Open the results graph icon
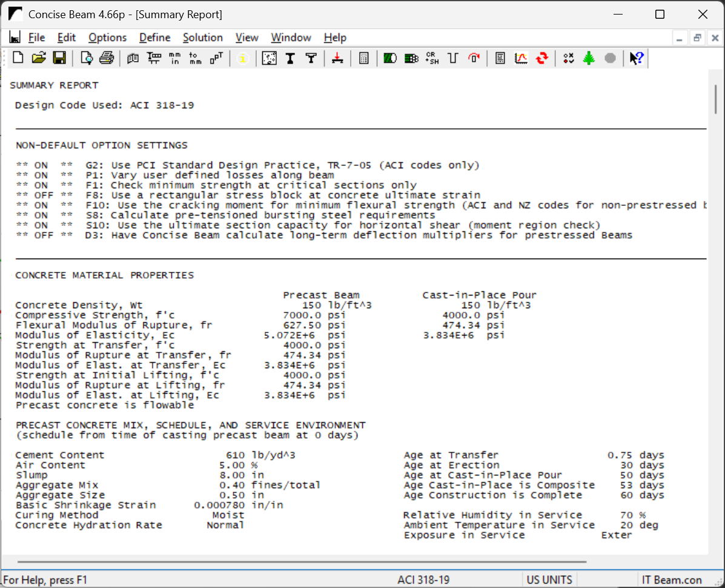 pos(521,58)
